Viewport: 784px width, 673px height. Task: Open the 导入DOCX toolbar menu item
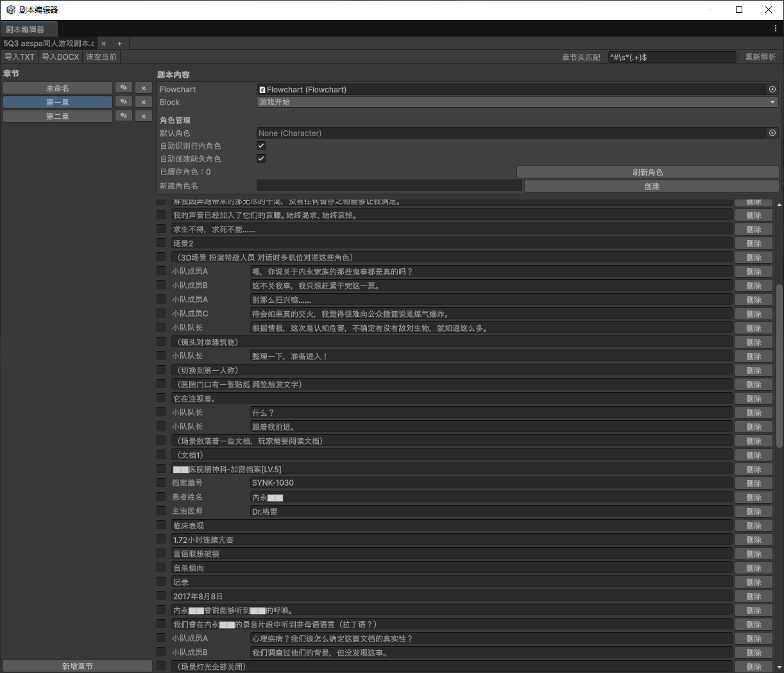pyautogui.click(x=60, y=57)
